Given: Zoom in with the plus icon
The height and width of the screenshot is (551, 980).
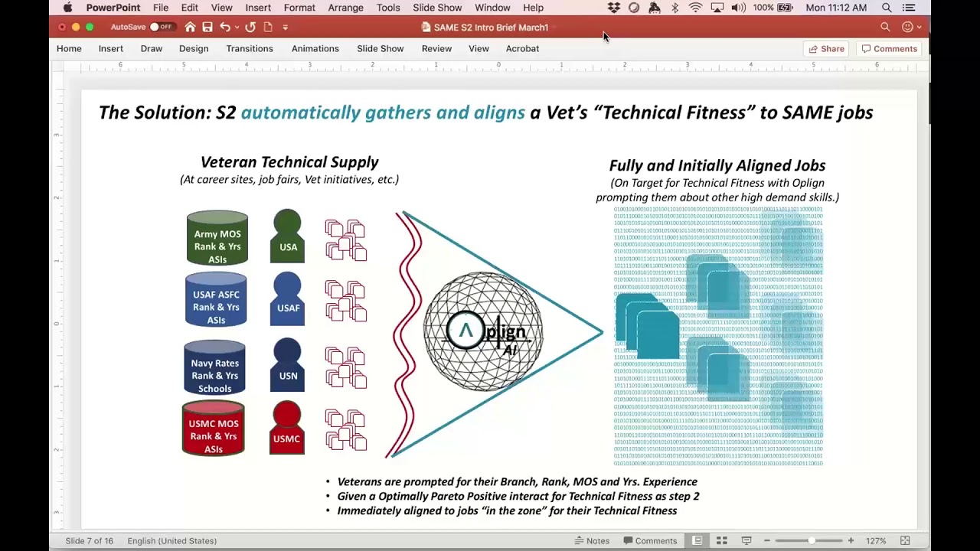Looking at the screenshot, I should [x=851, y=541].
